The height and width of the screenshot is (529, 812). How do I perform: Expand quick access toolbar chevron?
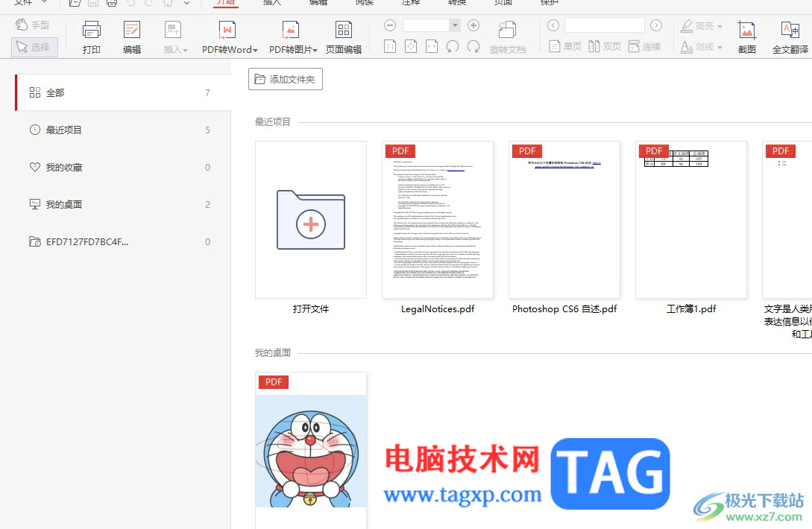tap(187, 2)
